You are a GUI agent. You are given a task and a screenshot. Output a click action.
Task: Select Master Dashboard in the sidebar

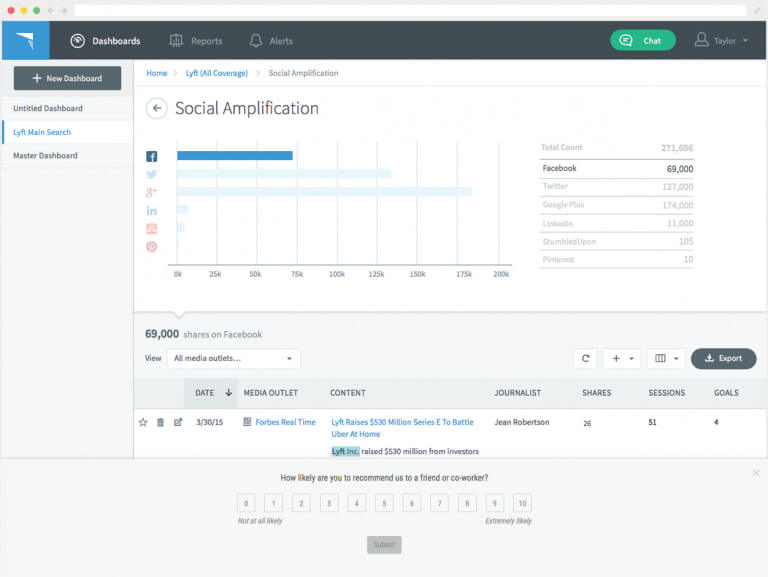[x=68, y=155]
